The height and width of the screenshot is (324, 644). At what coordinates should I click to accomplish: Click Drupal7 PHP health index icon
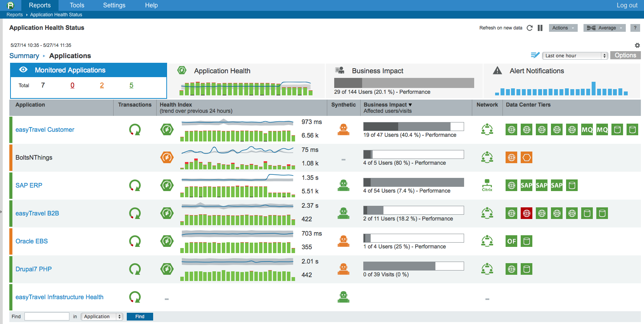[x=167, y=269]
